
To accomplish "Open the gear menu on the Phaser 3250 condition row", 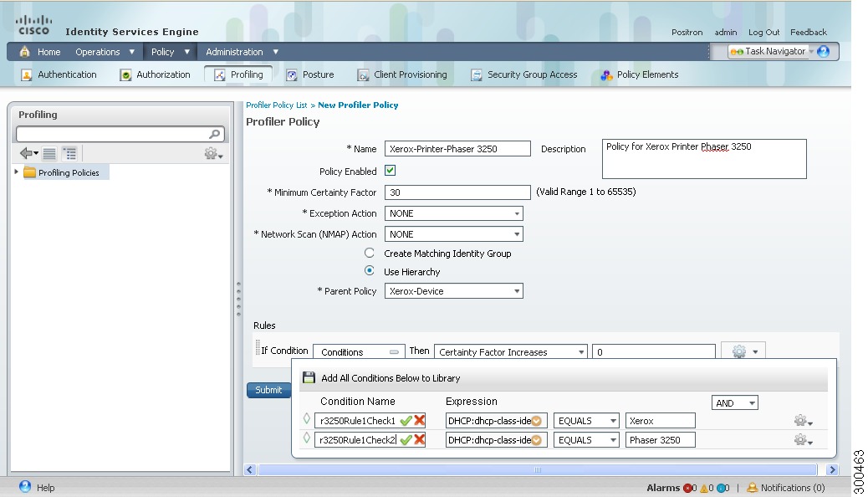I will click(803, 440).
